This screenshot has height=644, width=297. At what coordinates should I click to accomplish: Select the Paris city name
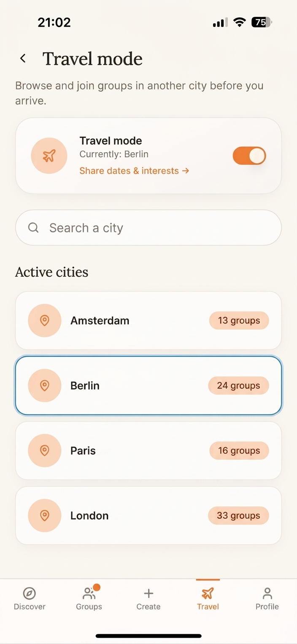tap(83, 450)
